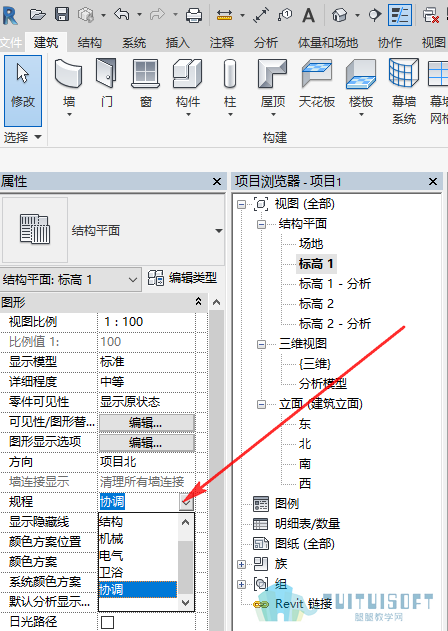Toggle the Thin lines icon
Screen dimensions: 448x631
(x=399, y=15)
